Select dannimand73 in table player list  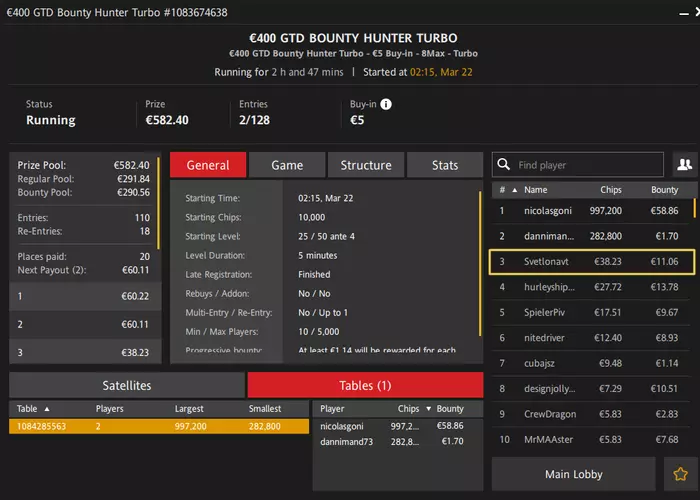pyautogui.click(x=398, y=442)
